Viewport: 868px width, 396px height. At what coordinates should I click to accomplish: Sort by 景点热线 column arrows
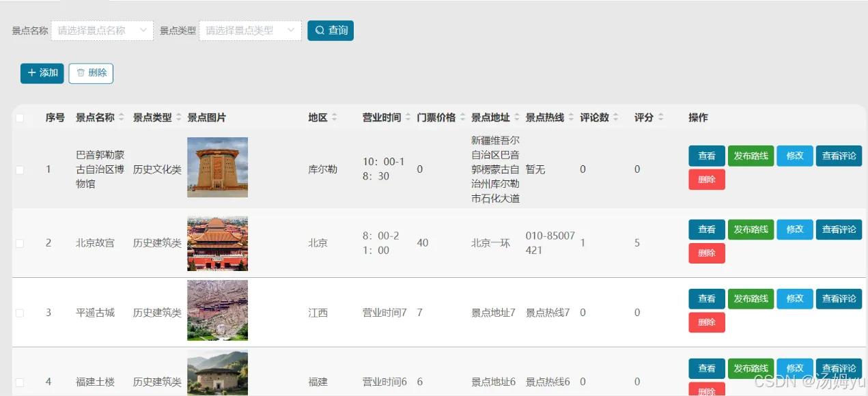click(x=571, y=117)
